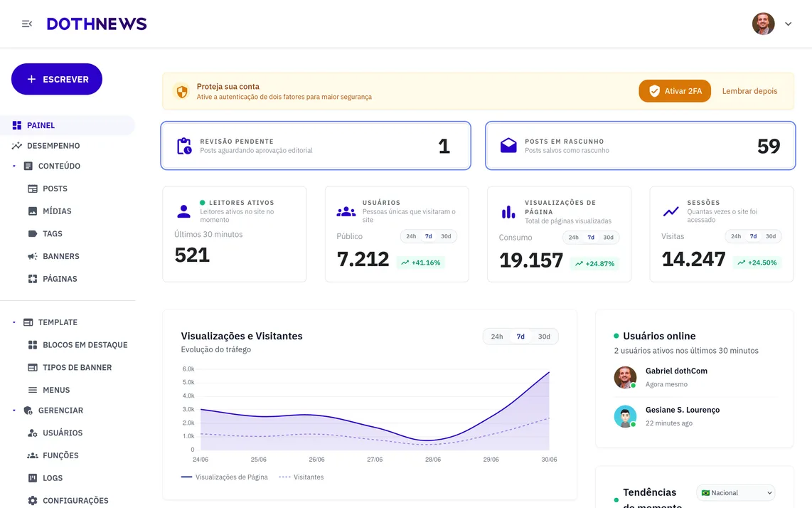Open the PAINEL dashboard icon
The width and height of the screenshot is (812, 508).
pos(17,125)
